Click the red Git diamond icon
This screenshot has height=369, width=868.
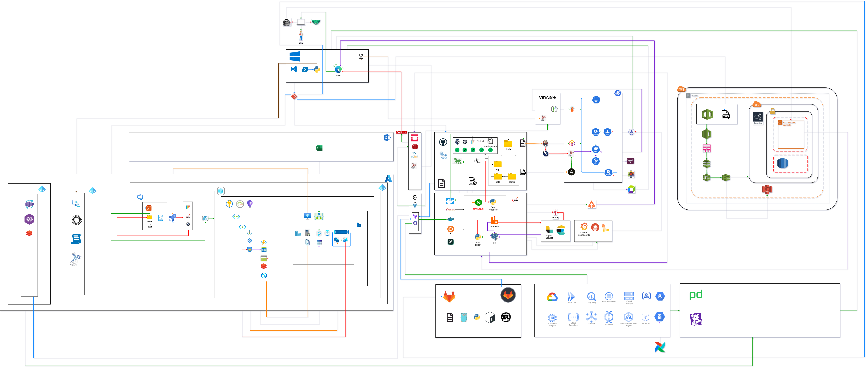[294, 96]
